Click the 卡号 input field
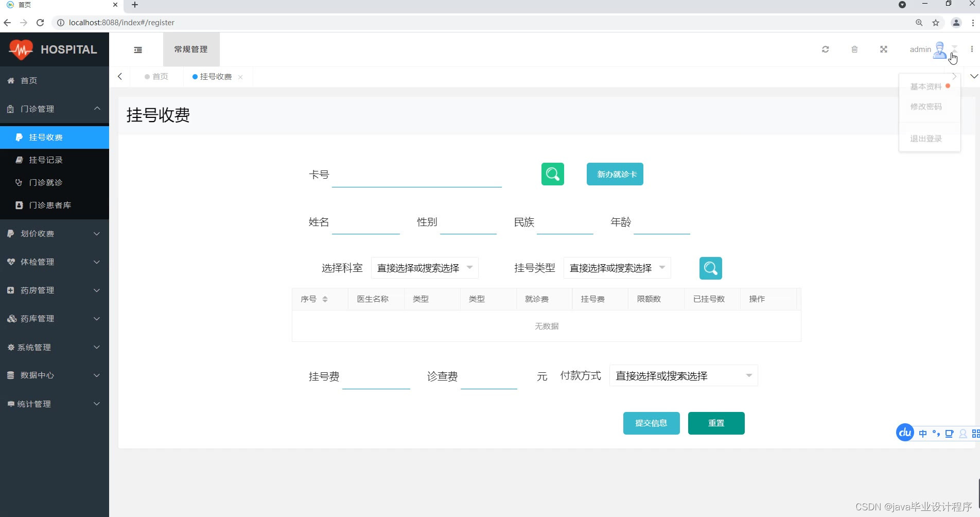The image size is (980, 517). tap(417, 175)
